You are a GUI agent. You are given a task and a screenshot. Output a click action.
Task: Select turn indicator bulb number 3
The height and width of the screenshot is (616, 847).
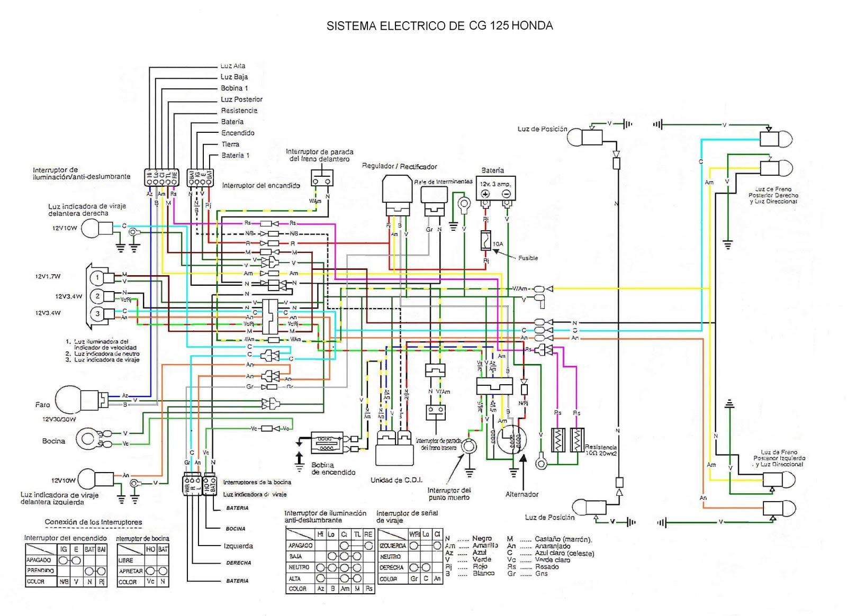point(102,314)
